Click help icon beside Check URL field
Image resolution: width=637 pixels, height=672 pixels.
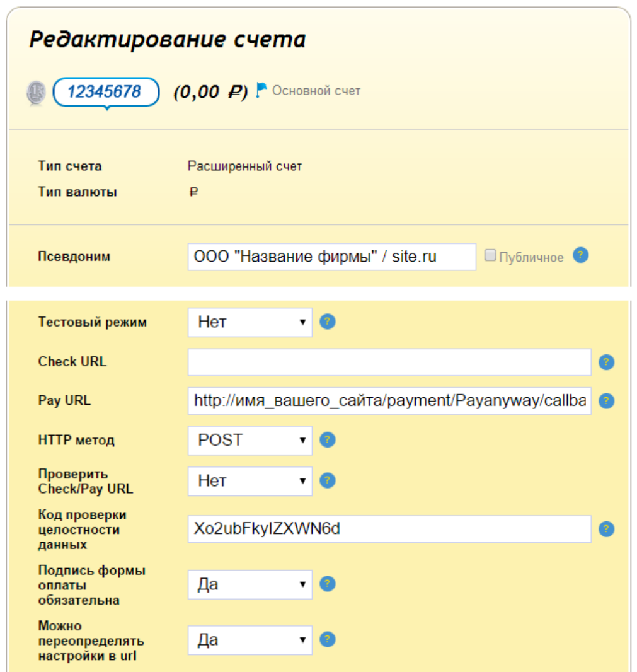pos(605,362)
